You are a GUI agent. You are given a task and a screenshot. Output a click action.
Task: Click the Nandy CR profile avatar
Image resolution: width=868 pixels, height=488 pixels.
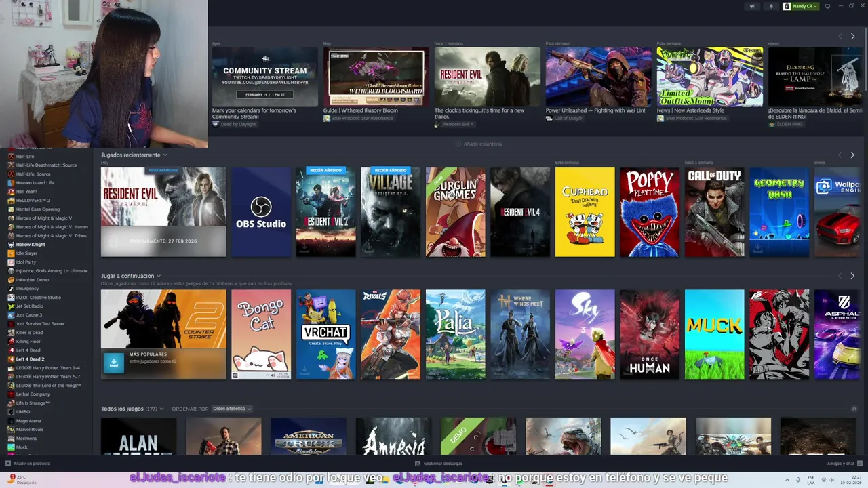tap(787, 6)
